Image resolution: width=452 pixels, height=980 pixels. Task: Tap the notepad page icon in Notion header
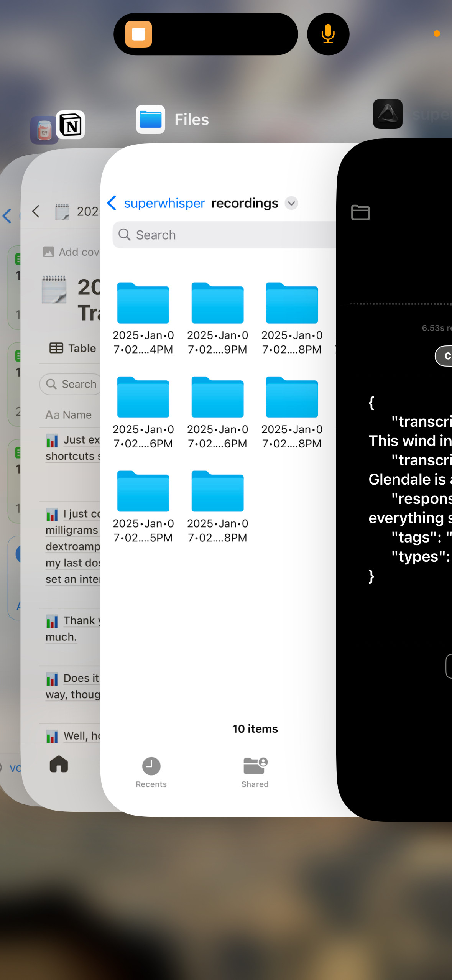(x=62, y=212)
